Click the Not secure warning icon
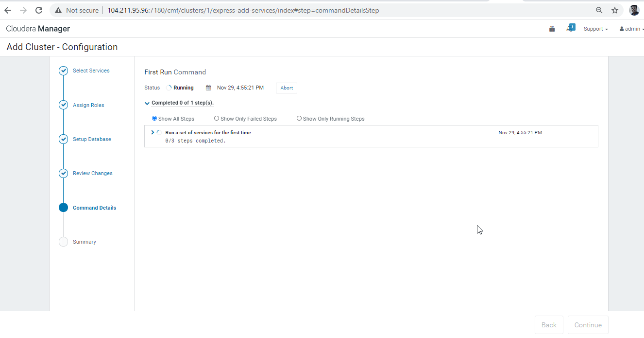644x338 pixels. pos(58,10)
